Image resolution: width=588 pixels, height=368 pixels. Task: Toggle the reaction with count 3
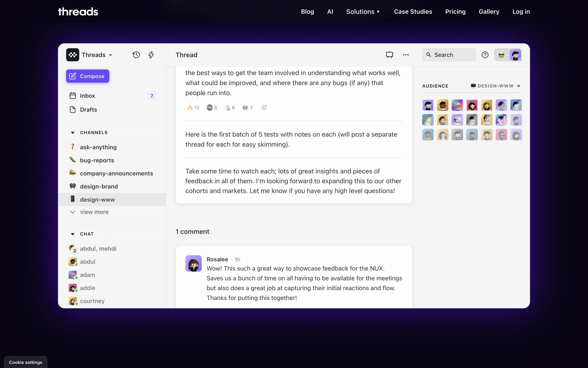tap(247, 108)
